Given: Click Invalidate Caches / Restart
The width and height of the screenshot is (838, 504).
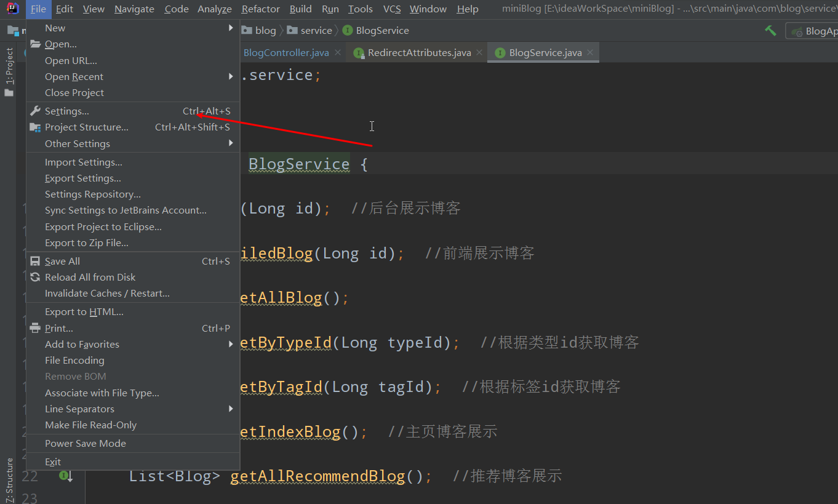Looking at the screenshot, I should [133, 293].
